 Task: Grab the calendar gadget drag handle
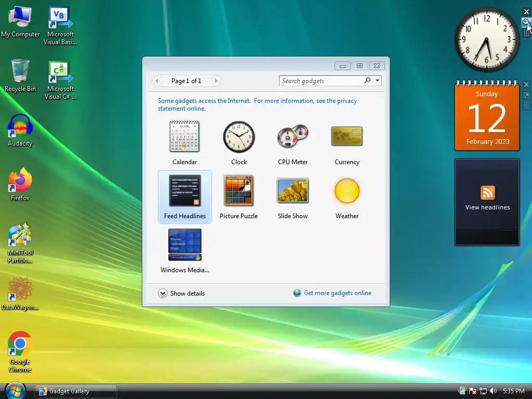526,106
